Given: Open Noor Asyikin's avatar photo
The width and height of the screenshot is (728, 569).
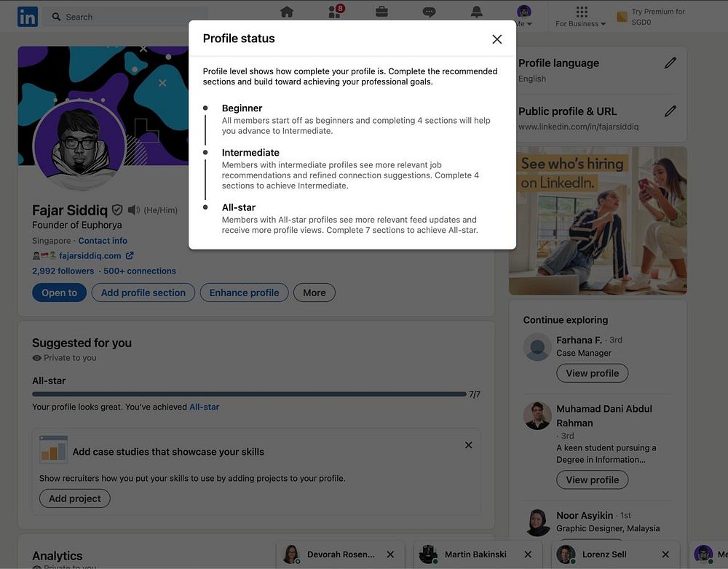Looking at the screenshot, I should (538, 522).
